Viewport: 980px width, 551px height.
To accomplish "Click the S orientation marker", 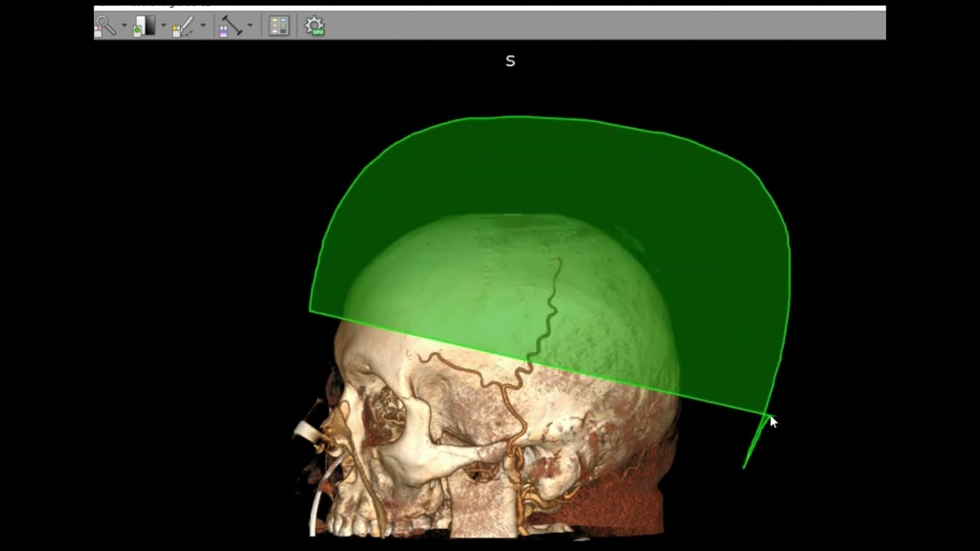I will [511, 61].
